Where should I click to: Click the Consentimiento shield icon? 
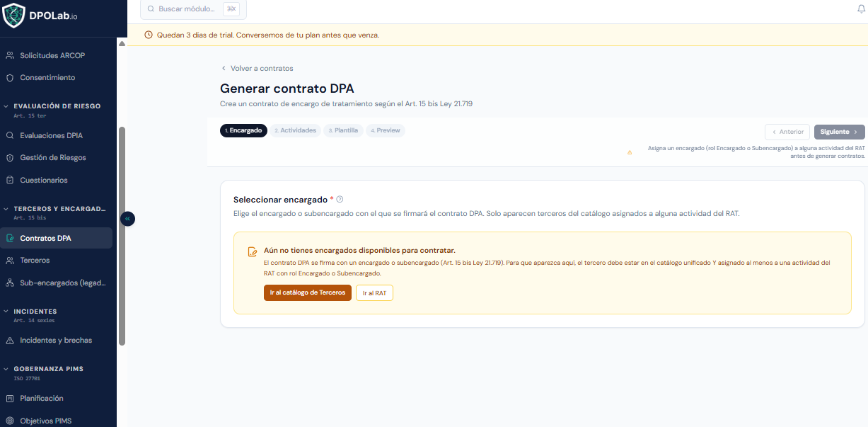click(x=10, y=78)
